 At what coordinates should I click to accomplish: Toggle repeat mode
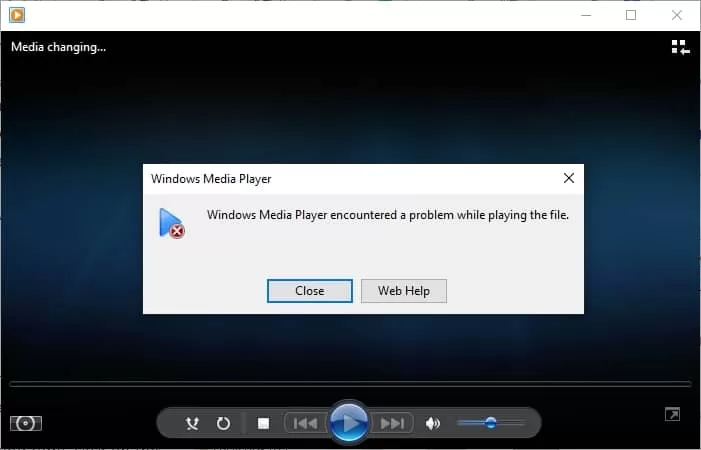223,423
